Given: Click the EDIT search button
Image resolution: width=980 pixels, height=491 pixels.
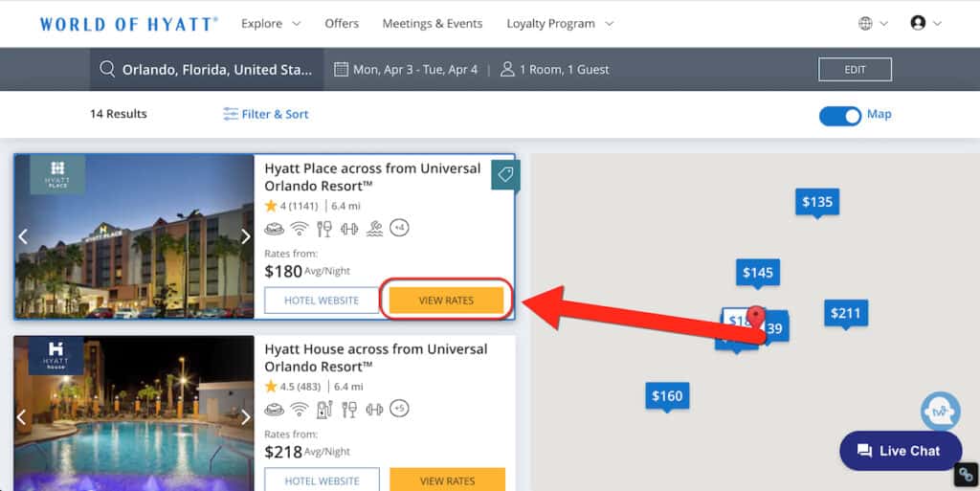Looking at the screenshot, I should 855,69.
